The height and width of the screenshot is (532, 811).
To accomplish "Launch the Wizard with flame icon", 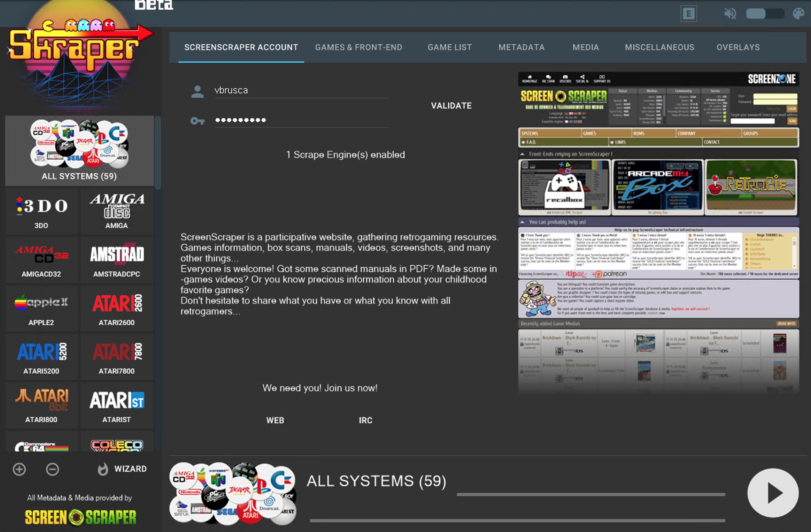I will coord(122,469).
